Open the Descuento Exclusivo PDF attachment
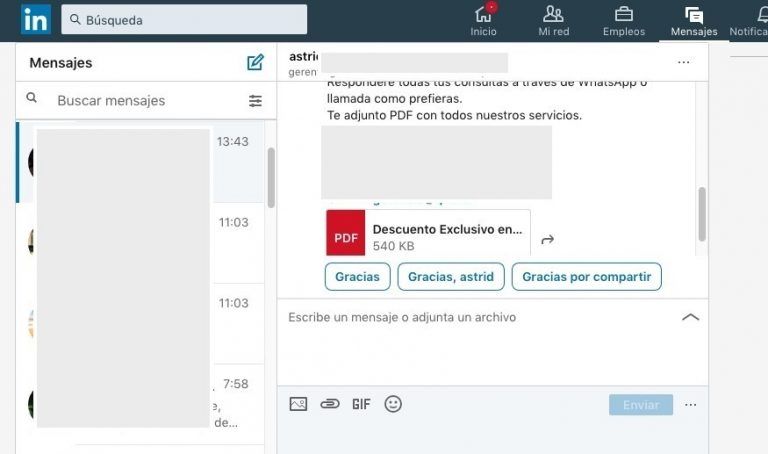This screenshot has height=454, width=768. click(x=428, y=233)
